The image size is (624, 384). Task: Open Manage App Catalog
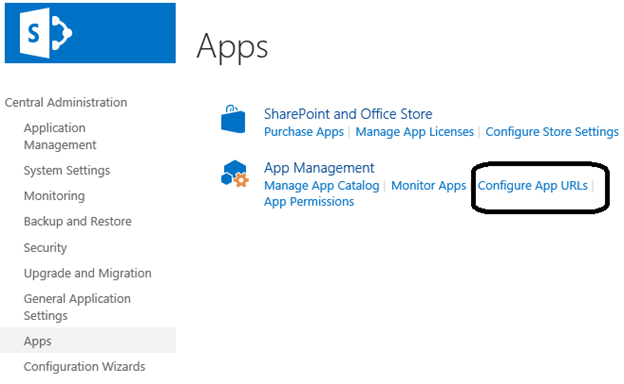(x=322, y=185)
